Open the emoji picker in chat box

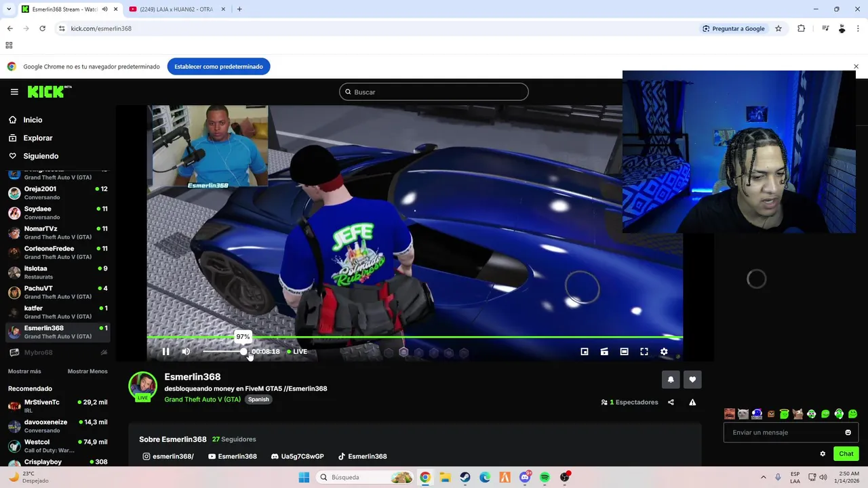point(848,432)
